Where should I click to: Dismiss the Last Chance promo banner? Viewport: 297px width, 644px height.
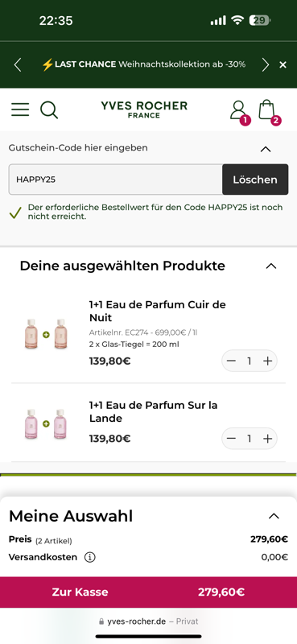pos(283,65)
